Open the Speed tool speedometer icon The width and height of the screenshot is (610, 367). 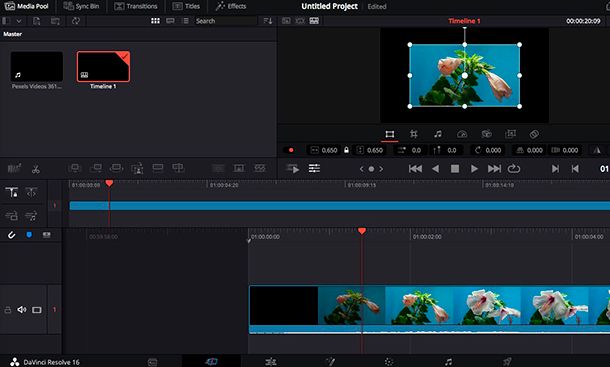(x=462, y=134)
